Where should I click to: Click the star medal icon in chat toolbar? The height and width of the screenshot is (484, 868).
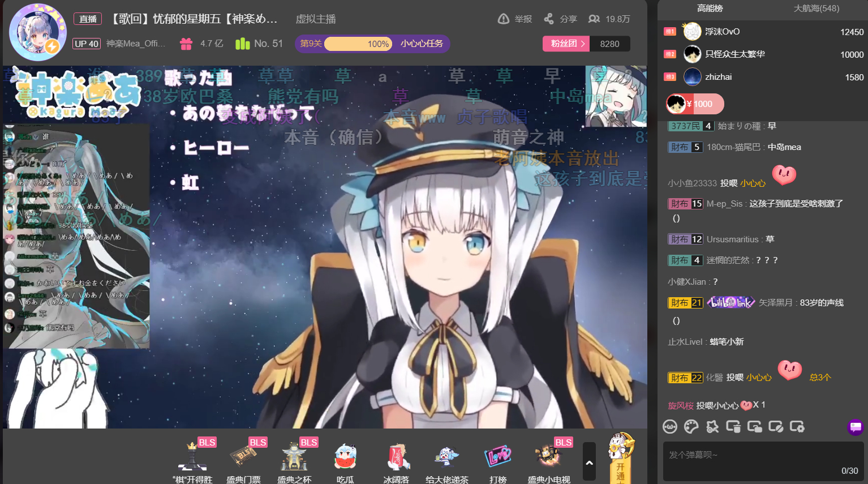click(x=712, y=426)
